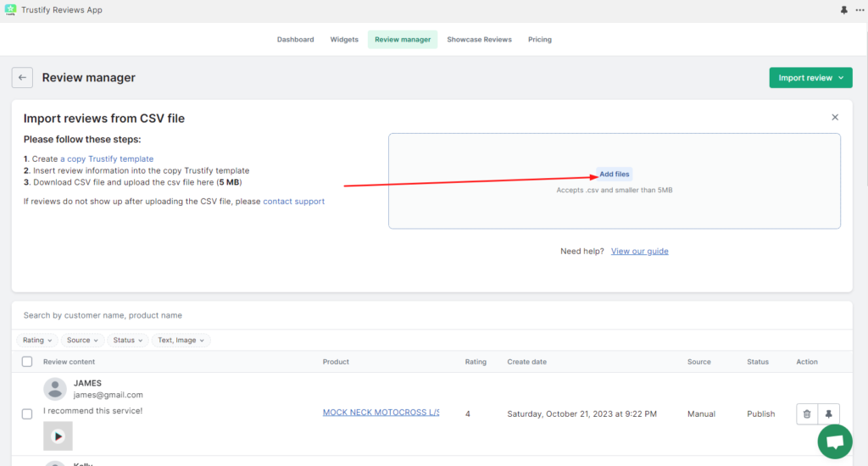Check the checkbox for the JAMES review
This screenshot has height=466, width=868.
[27, 414]
